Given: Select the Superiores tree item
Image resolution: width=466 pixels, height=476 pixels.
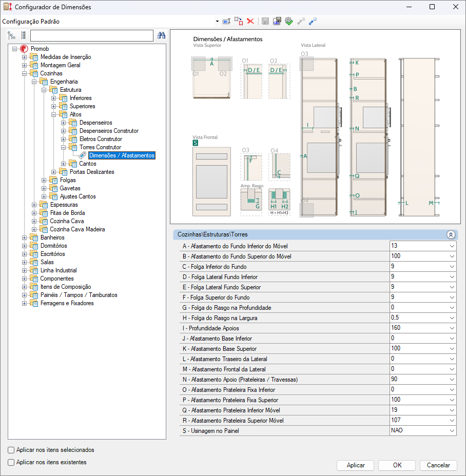Looking at the screenshot, I should (x=82, y=106).
